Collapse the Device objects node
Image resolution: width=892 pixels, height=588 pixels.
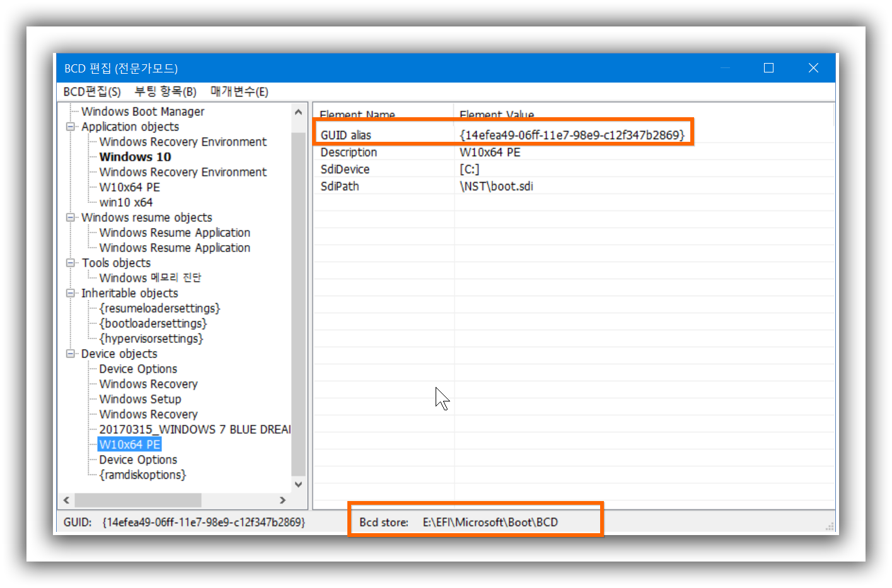click(71, 354)
